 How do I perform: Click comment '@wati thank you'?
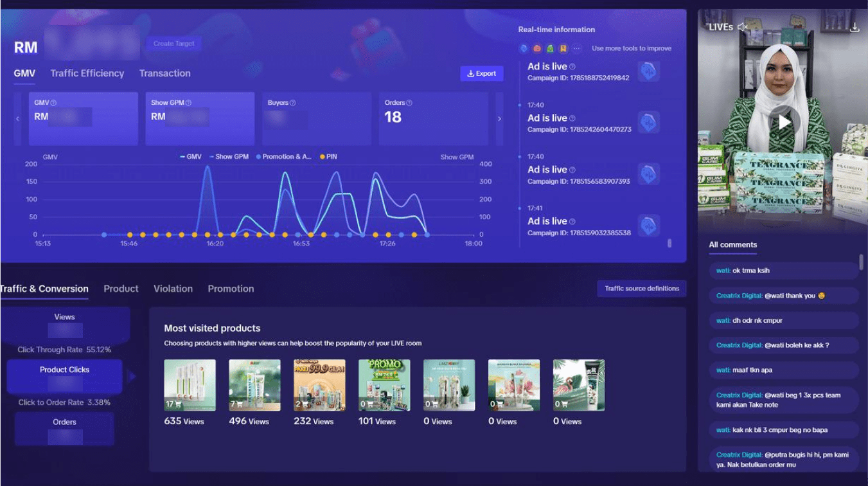784,296
